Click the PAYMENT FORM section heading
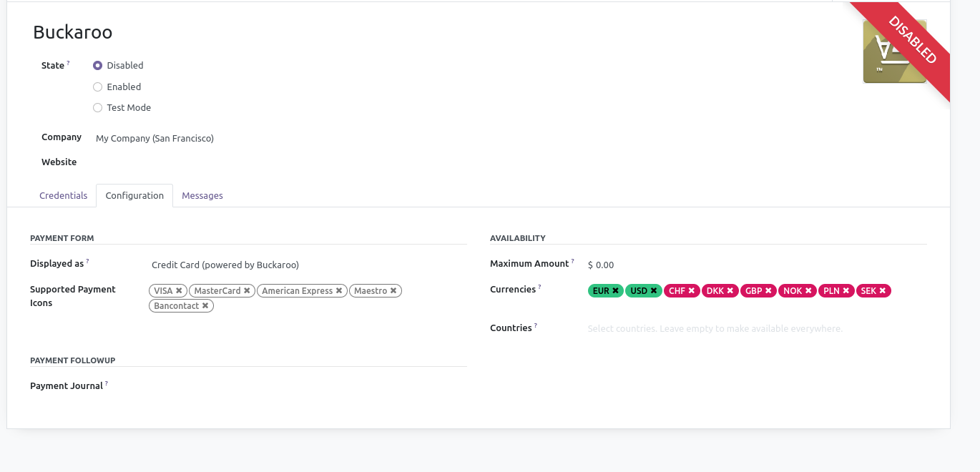The height and width of the screenshot is (472, 980). pos(62,238)
